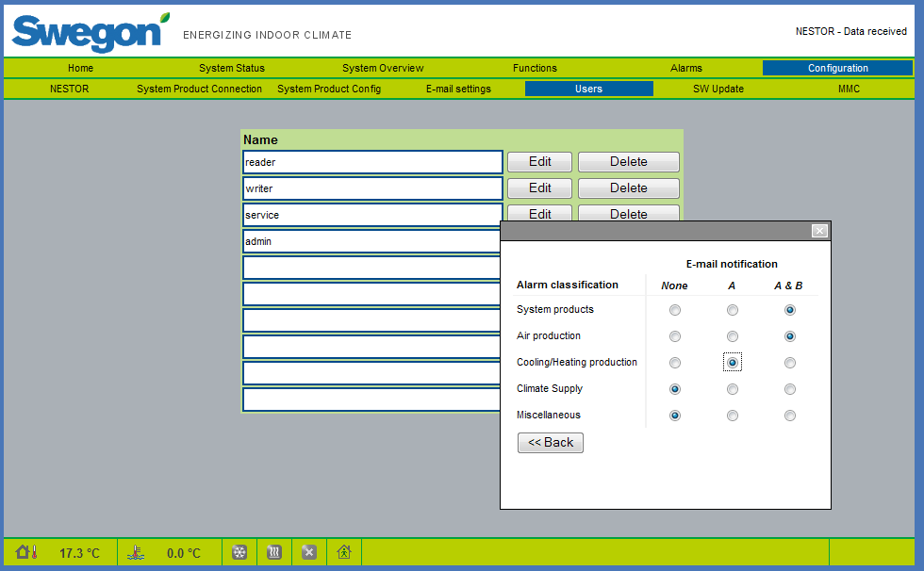Open the NESTOR submenu
Image resolution: width=924 pixels, height=571 pixels.
coord(69,89)
